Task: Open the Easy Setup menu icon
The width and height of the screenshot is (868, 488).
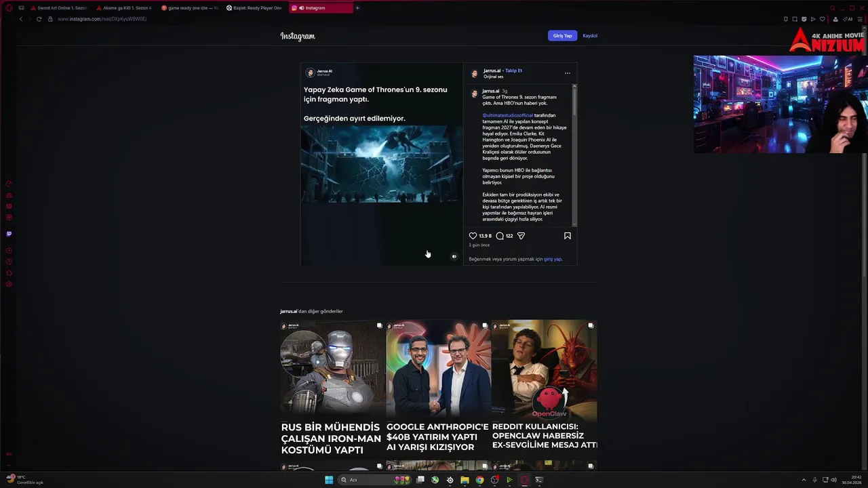Action: pyautogui.click(x=860, y=19)
